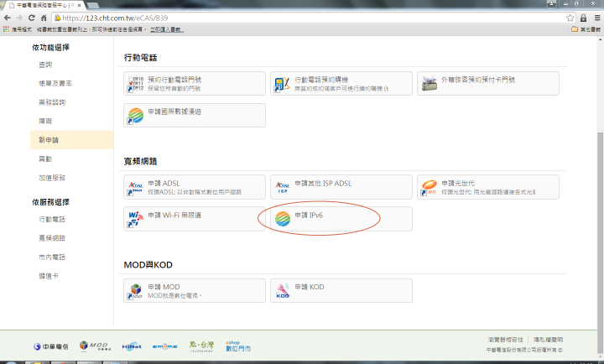Click the MOD cube icon
Screen dimensions: 604x364
[x=136, y=291]
